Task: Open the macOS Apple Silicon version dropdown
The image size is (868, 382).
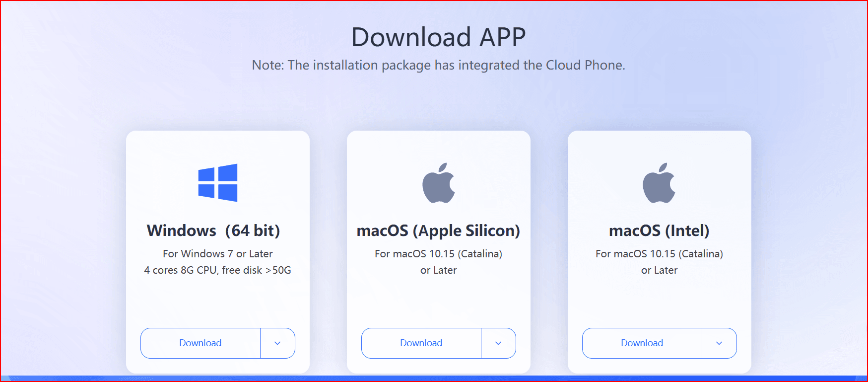Action: (498, 343)
